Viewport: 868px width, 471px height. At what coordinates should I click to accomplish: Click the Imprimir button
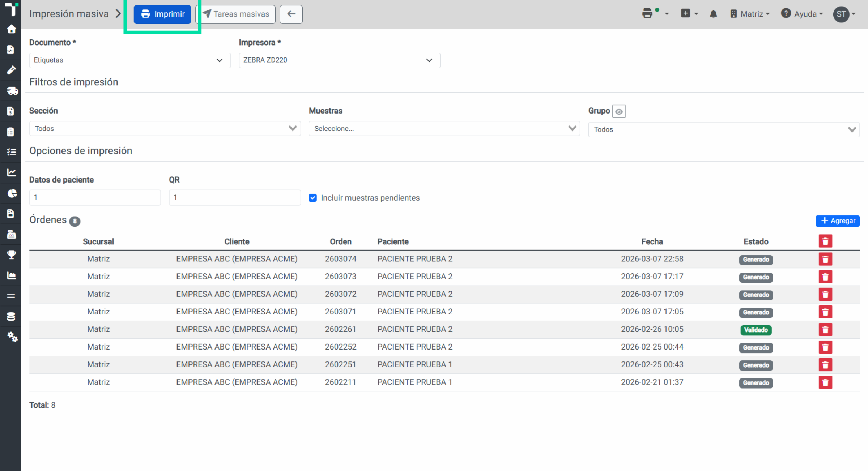162,14
